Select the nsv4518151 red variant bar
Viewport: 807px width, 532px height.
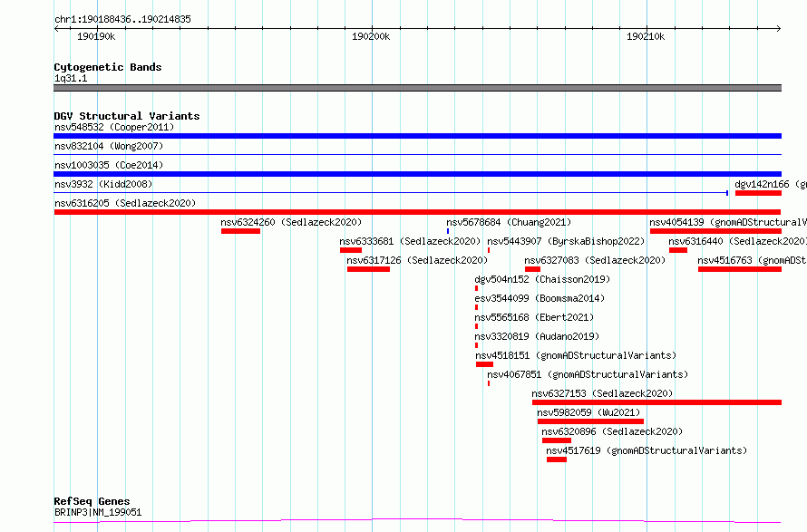[x=485, y=364]
